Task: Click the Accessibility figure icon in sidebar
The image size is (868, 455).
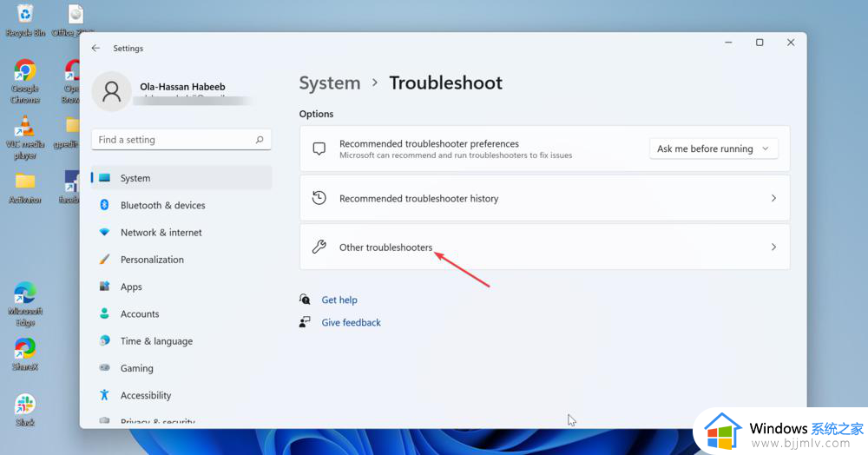Action: point(104,395)
